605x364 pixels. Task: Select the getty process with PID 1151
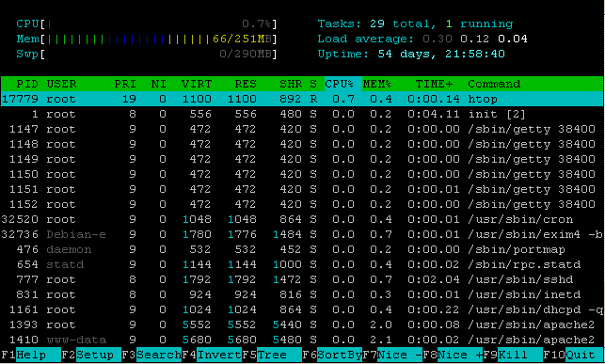[x=302, y=189]
